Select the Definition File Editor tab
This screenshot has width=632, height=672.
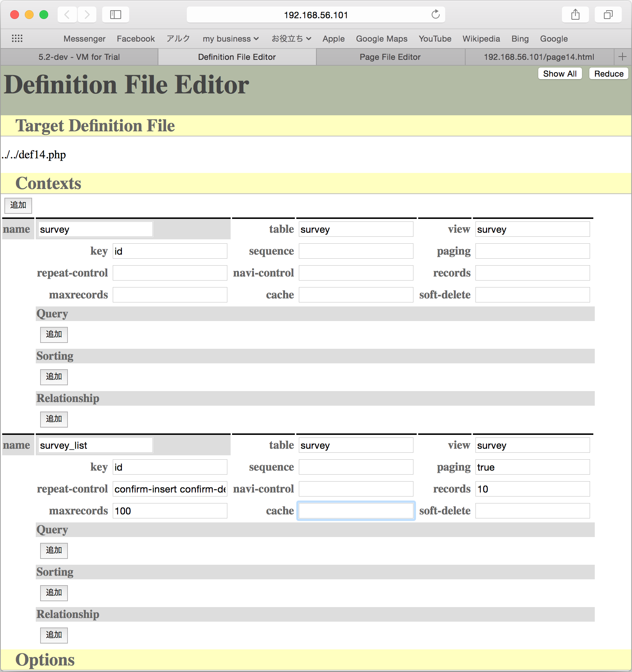237,57
